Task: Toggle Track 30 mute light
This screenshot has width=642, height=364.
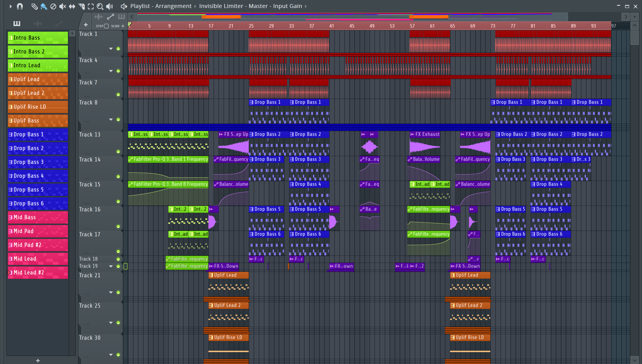Action: tap(118, 355)
